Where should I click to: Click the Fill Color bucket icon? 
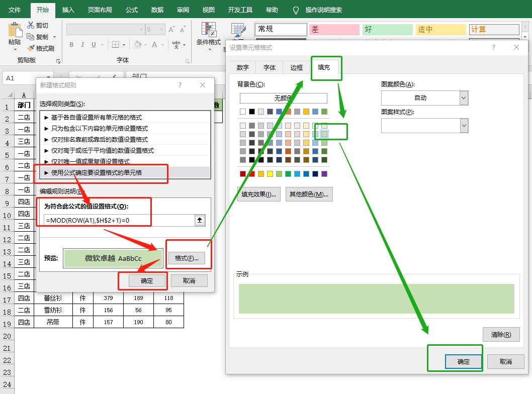coord(138,45)
